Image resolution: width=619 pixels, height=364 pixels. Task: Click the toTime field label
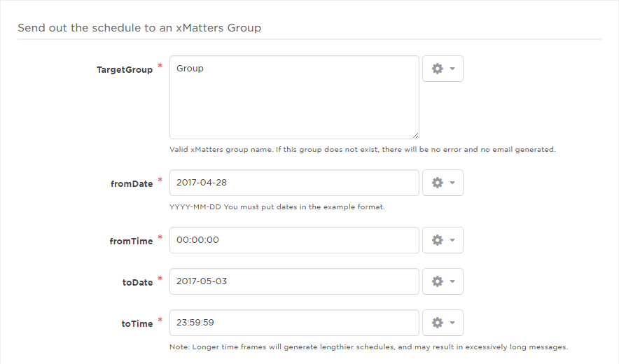point(137,323)
